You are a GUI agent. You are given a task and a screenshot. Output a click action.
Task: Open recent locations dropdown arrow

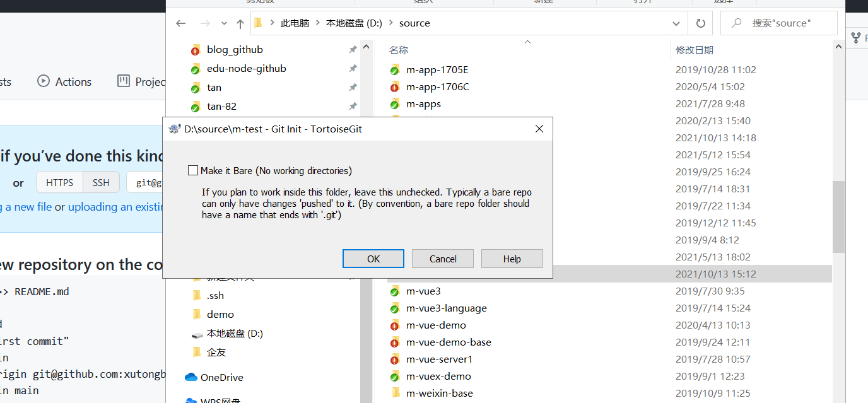(224, 23)
